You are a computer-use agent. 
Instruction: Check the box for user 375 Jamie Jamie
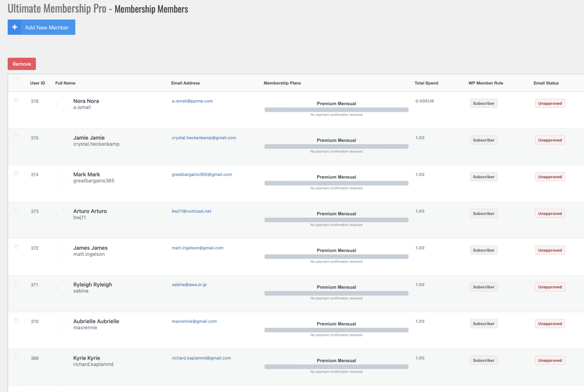16,136
